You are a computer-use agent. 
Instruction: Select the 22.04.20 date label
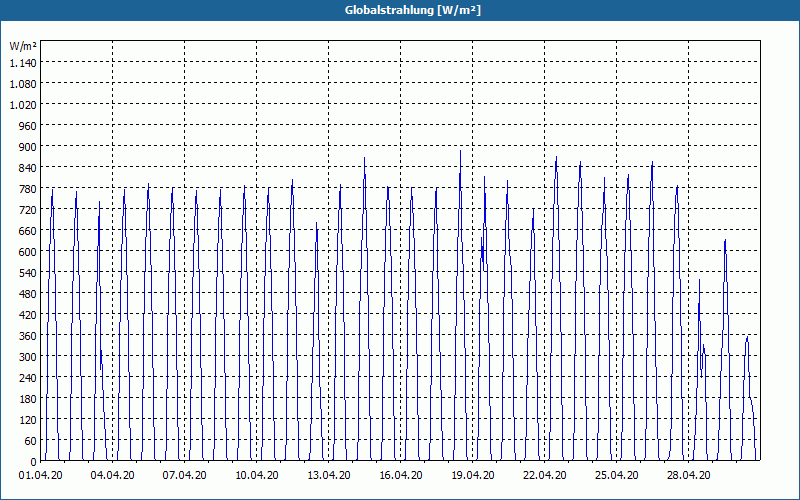pyautogui.click(x=544, y=476)
